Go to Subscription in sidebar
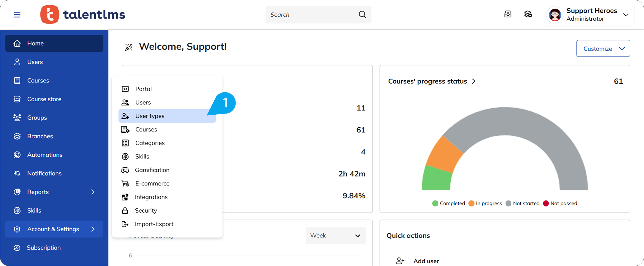Screen dimensions: 644x266 pos(44,248)
